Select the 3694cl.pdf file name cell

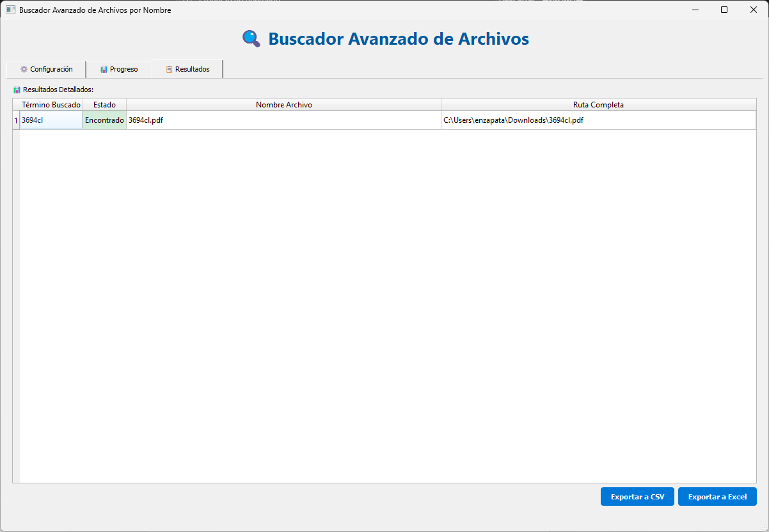(283, 120)
